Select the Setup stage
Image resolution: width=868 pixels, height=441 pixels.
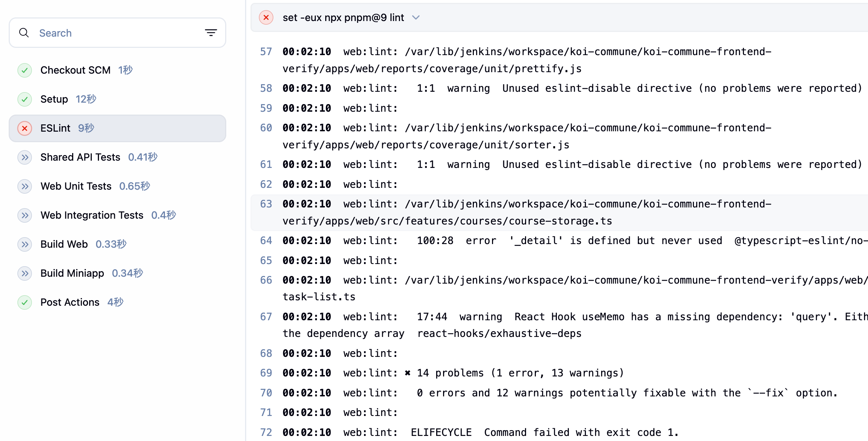pos(54,99)
